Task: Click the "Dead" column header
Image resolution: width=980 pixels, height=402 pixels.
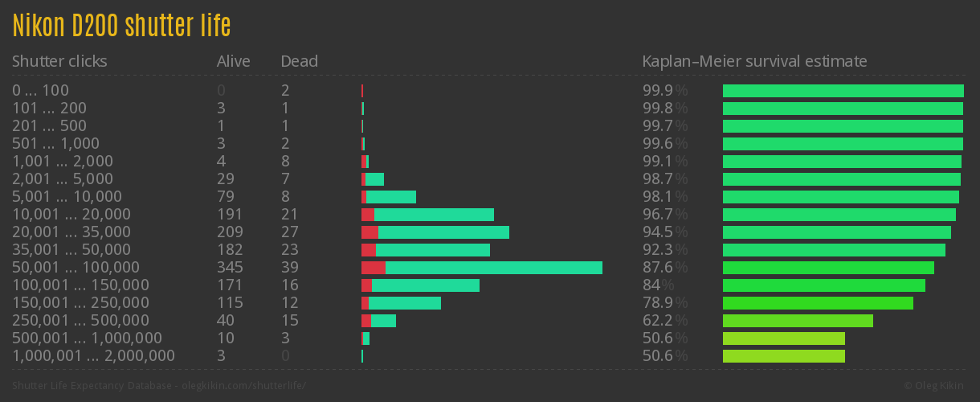Action: pyautogui.click(x=299, y=61)
